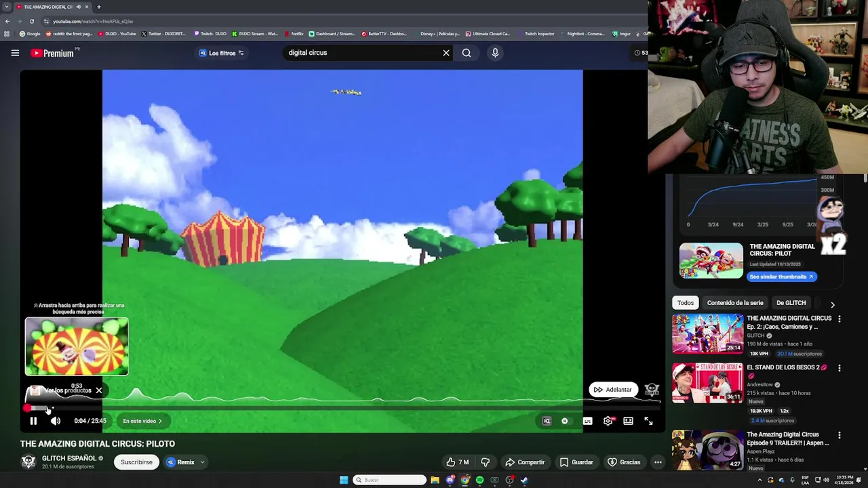Viewport: 868px width, 488px height.
Task: Like the video with thumbs-up 7 M
Action: 457,462
